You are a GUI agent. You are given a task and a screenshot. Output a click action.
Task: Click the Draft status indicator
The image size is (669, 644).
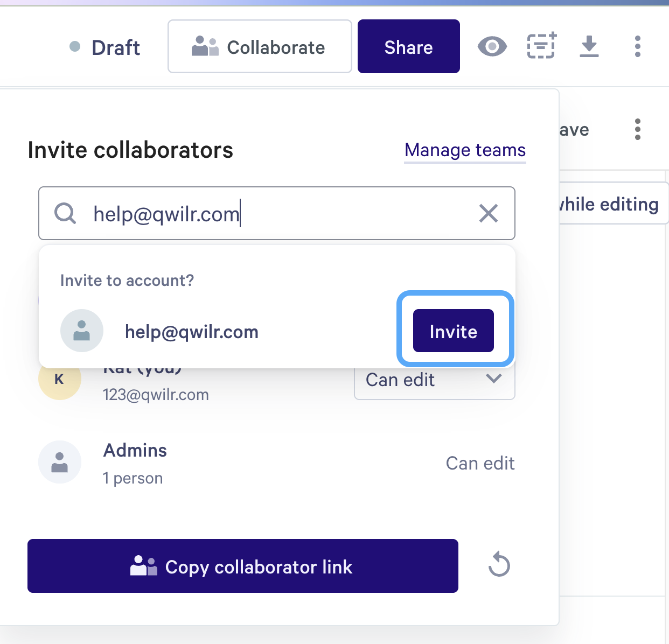click(105, 47)
